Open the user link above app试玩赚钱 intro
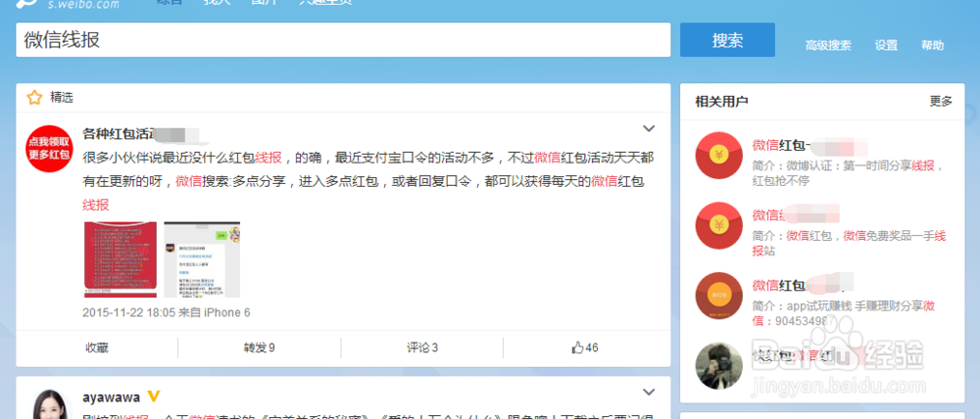980x419 pixels. coord(779,285)
